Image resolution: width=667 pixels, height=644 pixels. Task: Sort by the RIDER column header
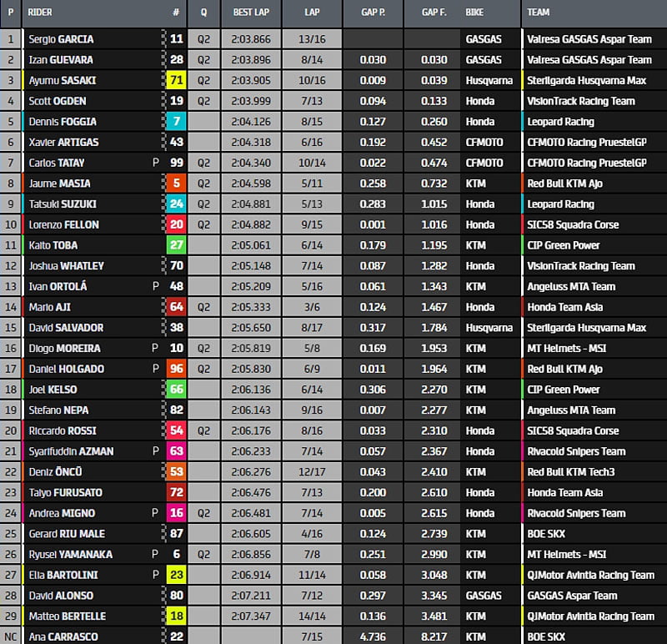pyautogui.click(x=40, y=13)
